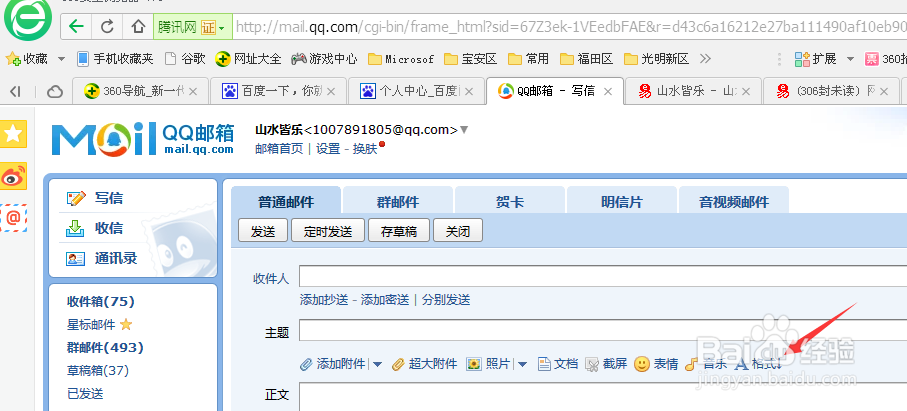Click 添加抄送 link
Image resolution: width=907 pixels, height=411 pixels.
tap(324, 299)
